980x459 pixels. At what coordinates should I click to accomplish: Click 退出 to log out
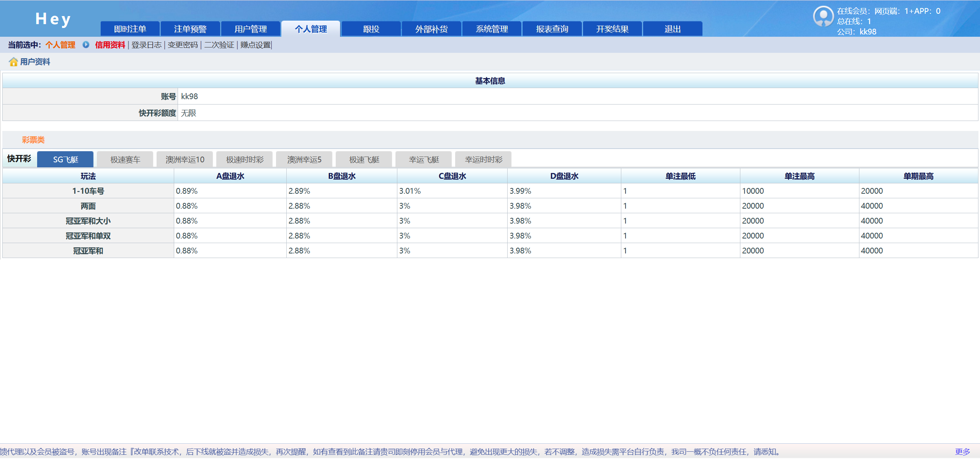point(672,29)
